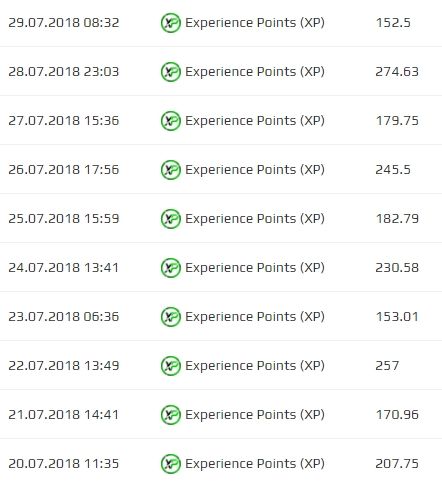Click the XP icon in the 25.07.2018 row
This screenshot has width=442, height=488.
(x=171, y=219)
